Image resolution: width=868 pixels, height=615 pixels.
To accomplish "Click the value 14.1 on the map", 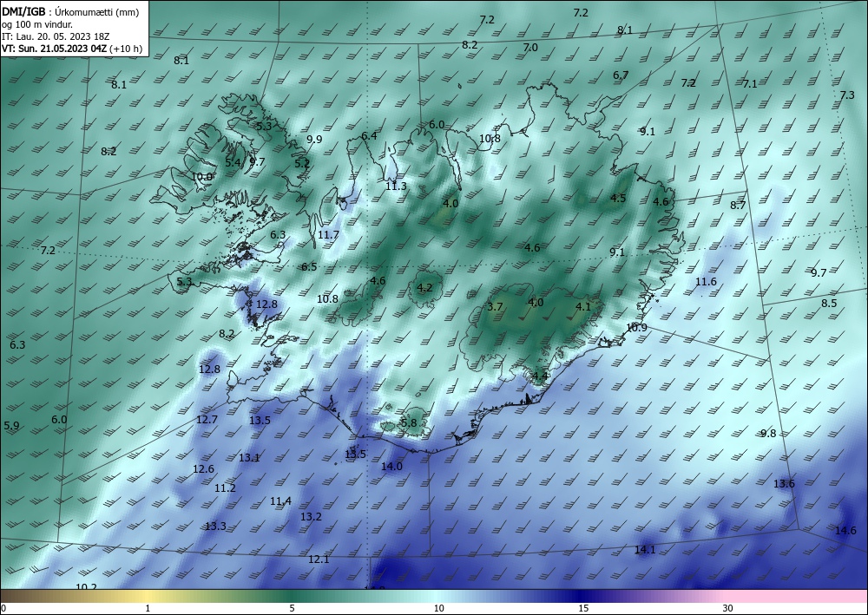I will (645, 549).
